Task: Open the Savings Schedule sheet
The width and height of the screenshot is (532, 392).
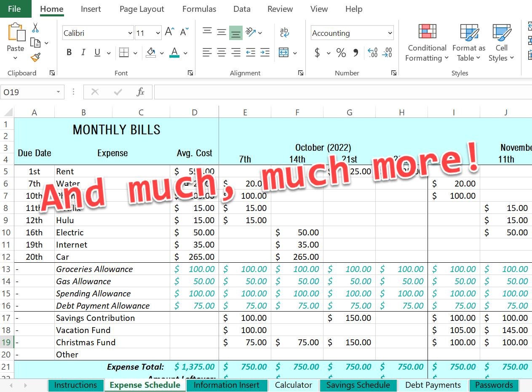Action: coord(358,385)
